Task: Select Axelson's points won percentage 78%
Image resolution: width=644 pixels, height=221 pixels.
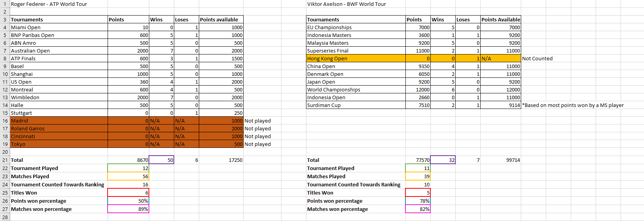Action: [418, 201]
